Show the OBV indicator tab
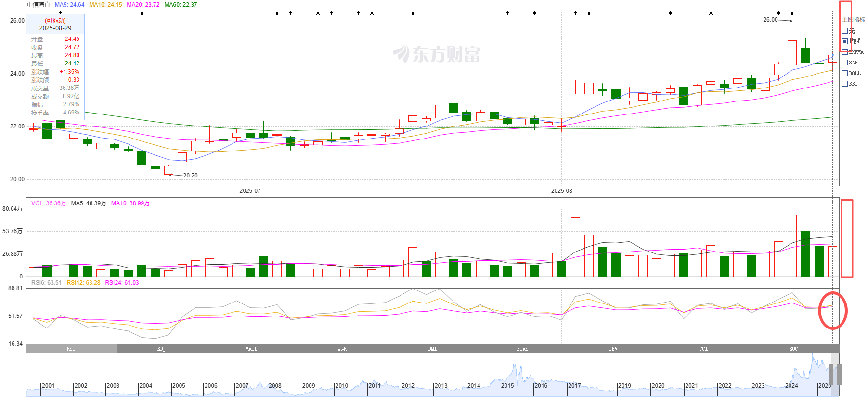This screenshot has width=868, height=404. 613,349
